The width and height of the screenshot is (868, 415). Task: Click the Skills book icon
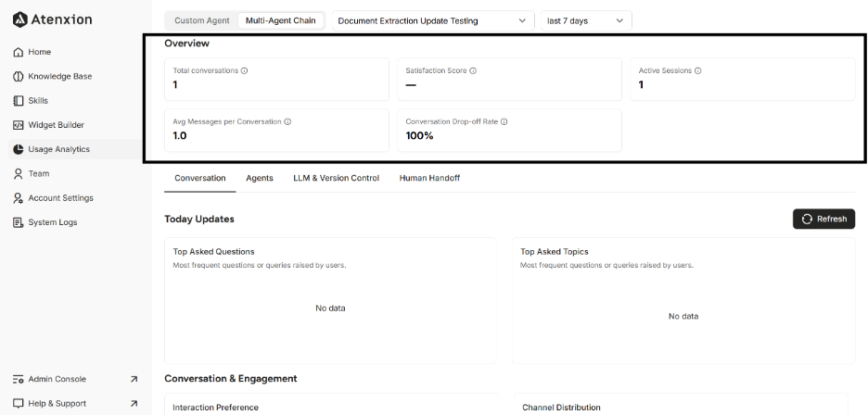click(18, 101)
